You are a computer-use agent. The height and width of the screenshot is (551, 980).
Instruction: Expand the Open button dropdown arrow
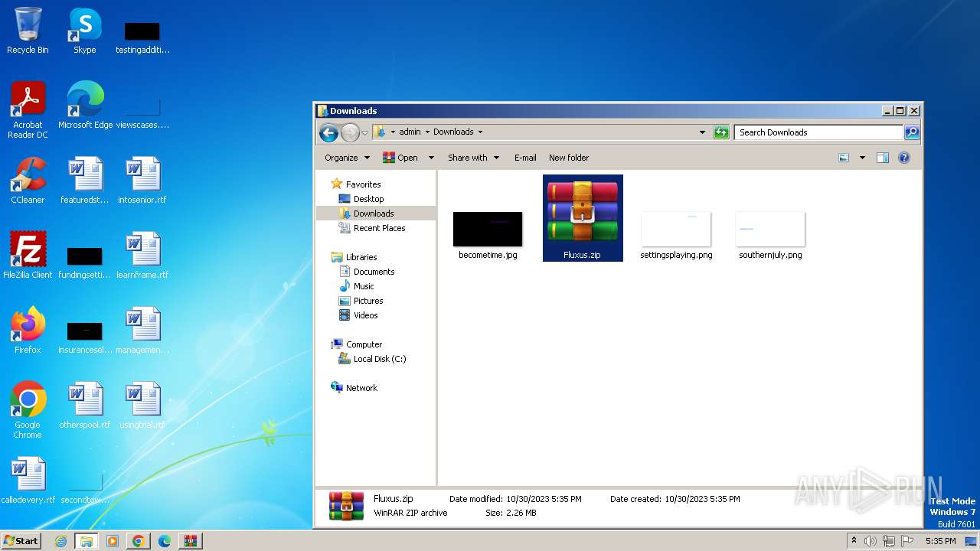coord(430,158)
